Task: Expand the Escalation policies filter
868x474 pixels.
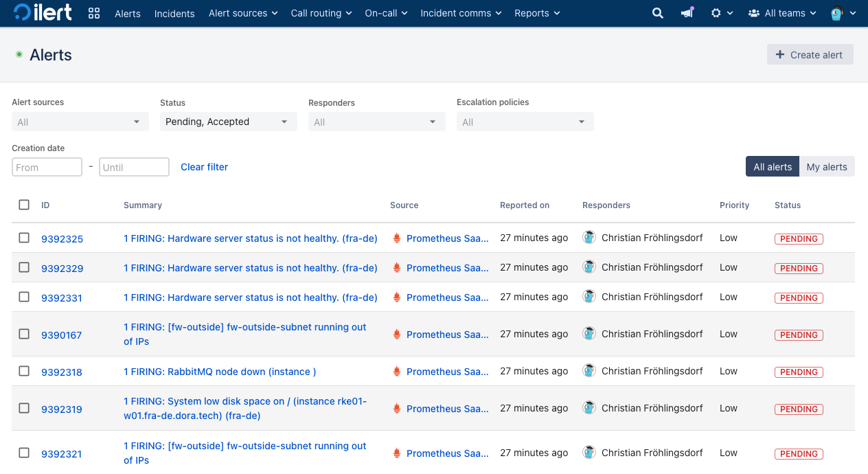Action: click(x=525, y=122)
